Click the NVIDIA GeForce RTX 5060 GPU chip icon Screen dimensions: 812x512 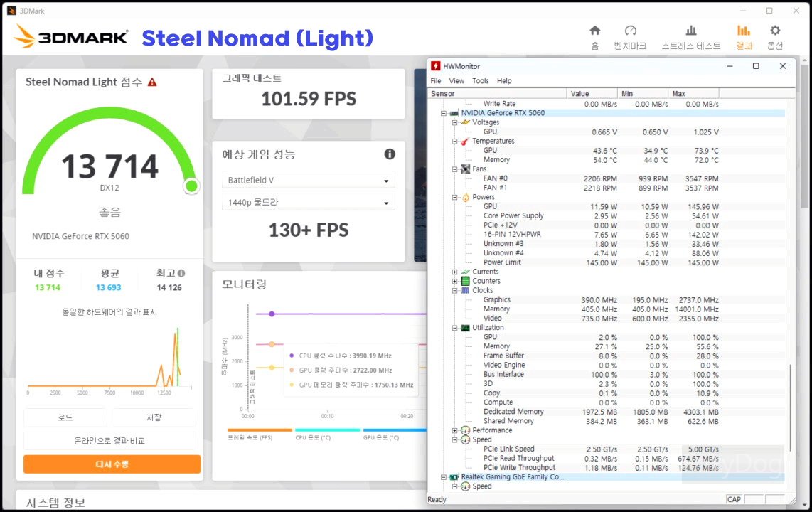[x=454, y=113]
